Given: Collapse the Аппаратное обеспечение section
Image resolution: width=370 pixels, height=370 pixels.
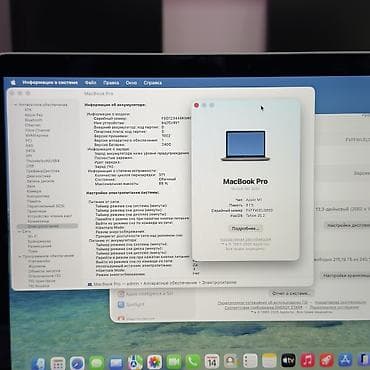Looking at the screenshot, I should tap(16, 105).
